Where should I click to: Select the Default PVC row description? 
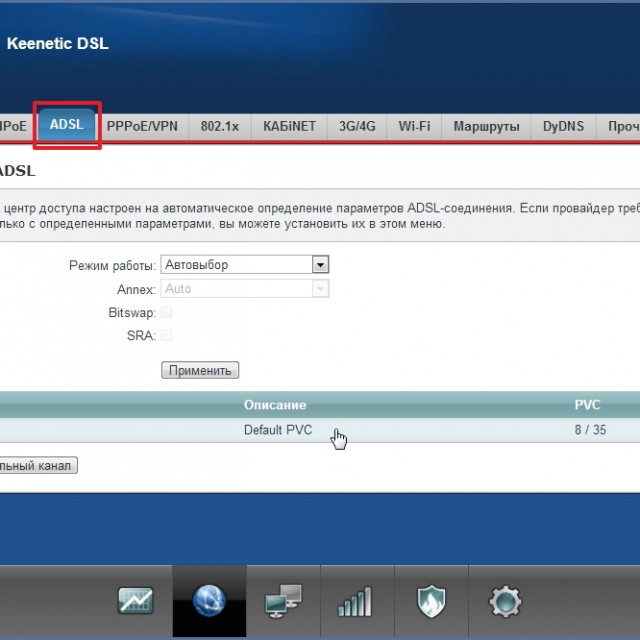(x=278, y=430)
